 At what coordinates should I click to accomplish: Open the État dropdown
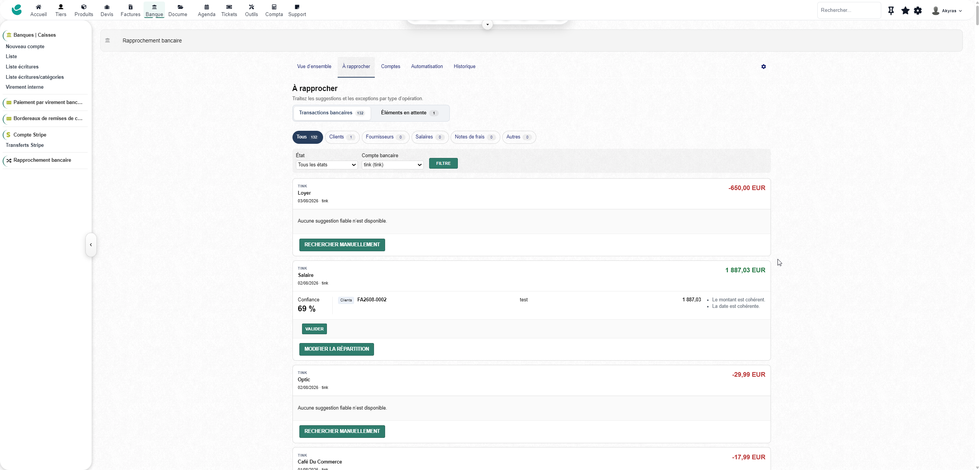(327, 165)
